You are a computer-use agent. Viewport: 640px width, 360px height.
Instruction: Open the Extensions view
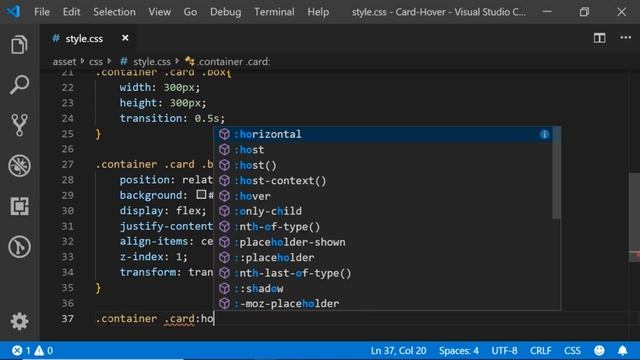(19, 206)
